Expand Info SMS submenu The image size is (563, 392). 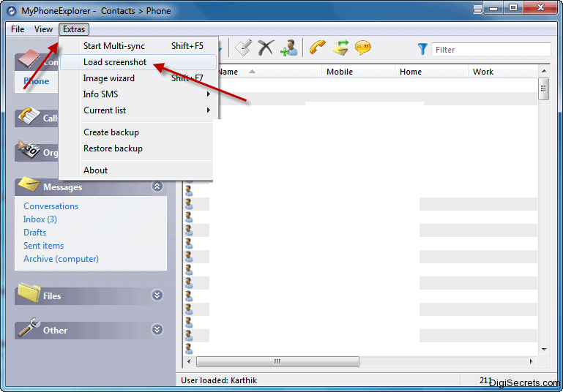[x=138, y=94]
